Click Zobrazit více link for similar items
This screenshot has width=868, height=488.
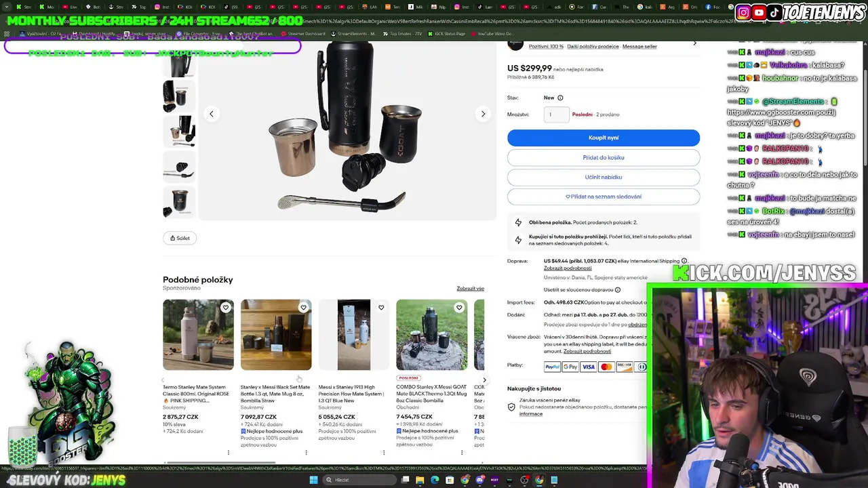(471, 288)
